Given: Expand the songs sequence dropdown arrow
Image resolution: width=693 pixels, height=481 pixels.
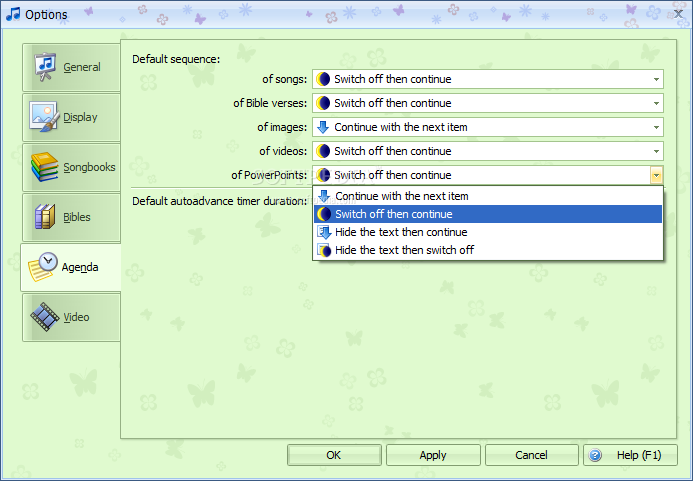Looking at the screenshot, I should 656,80.
